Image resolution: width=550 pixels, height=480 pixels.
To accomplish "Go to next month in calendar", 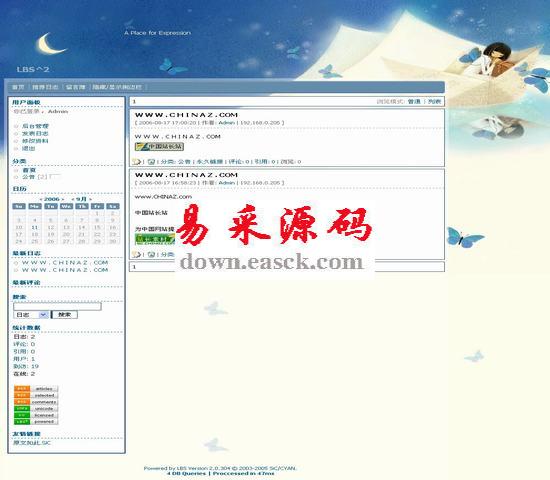I will point(90,199).
